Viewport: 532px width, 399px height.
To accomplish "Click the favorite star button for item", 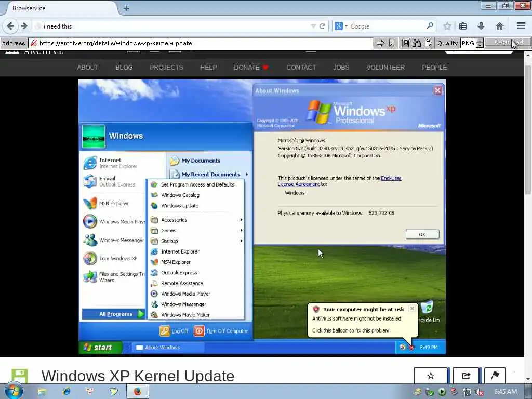I will tap(431, 376).
